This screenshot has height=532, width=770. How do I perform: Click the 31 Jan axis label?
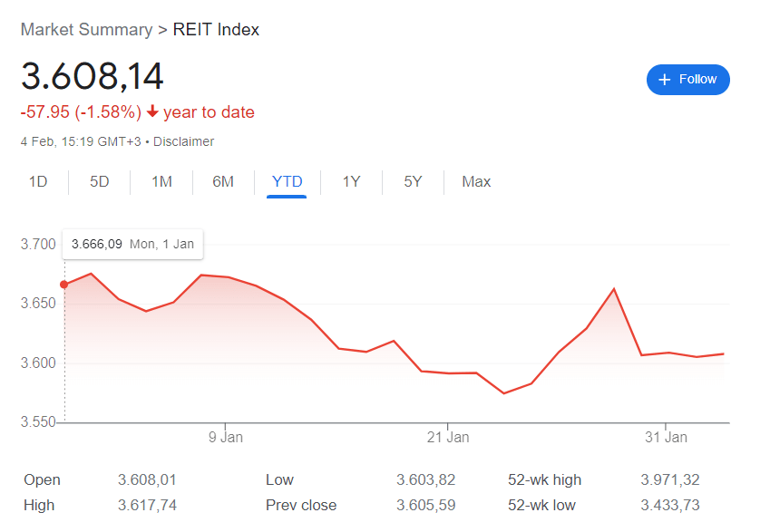(666, 438)
